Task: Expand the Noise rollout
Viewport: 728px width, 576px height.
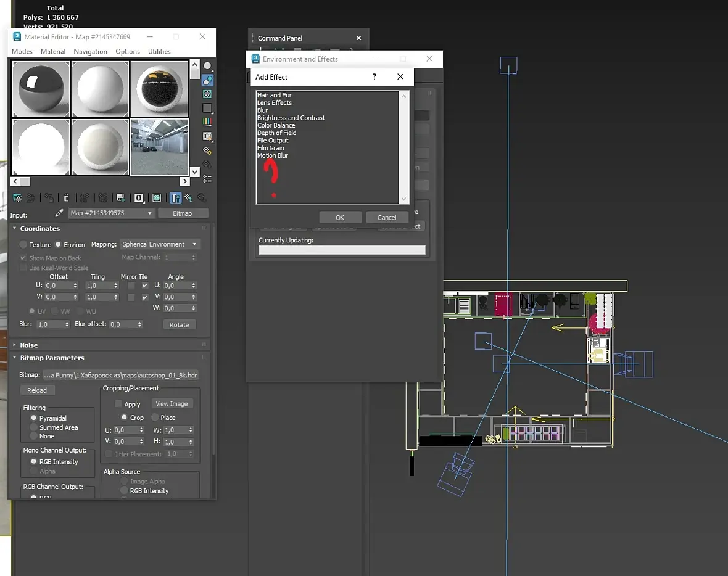Action: point(28,345)
